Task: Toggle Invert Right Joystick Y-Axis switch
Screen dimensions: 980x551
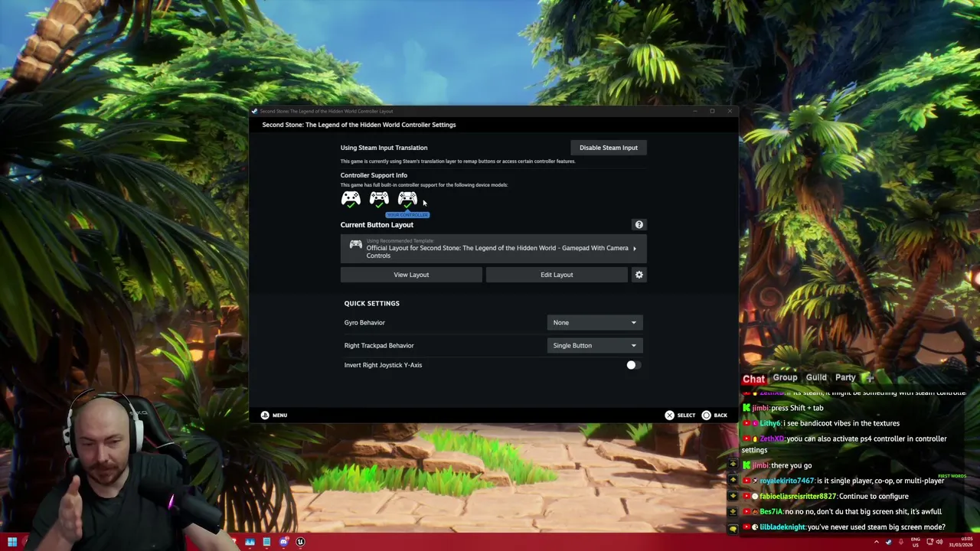Action: pyautogui.click(x=632, y=365)
